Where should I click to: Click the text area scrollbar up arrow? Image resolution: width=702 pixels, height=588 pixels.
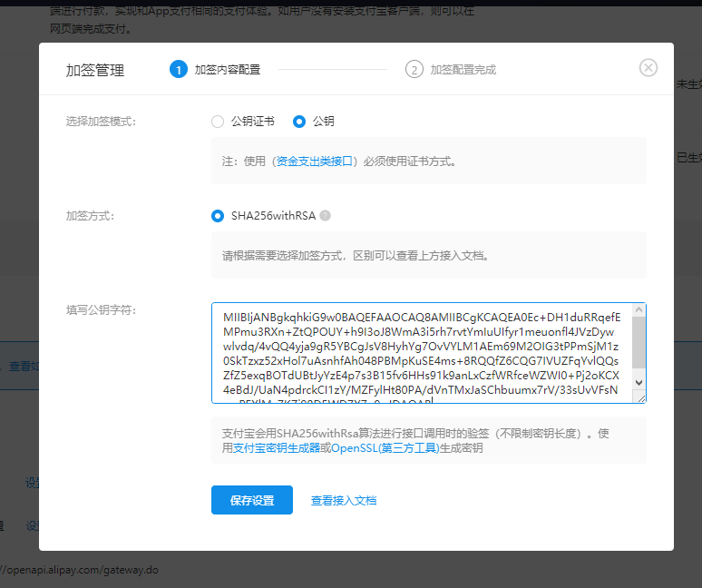click(x=639, y=310)
